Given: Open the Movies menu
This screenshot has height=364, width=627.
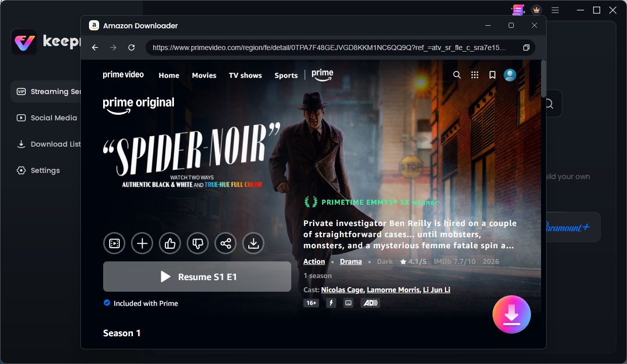Looking at the screenshot, I should coord(204,75).
